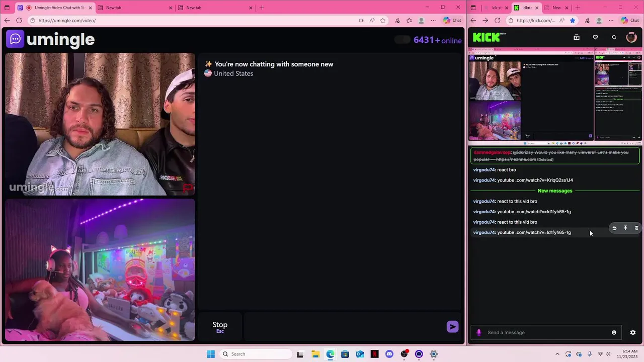Click the camera permission icon in Umingle address bar

click(361, 21)
